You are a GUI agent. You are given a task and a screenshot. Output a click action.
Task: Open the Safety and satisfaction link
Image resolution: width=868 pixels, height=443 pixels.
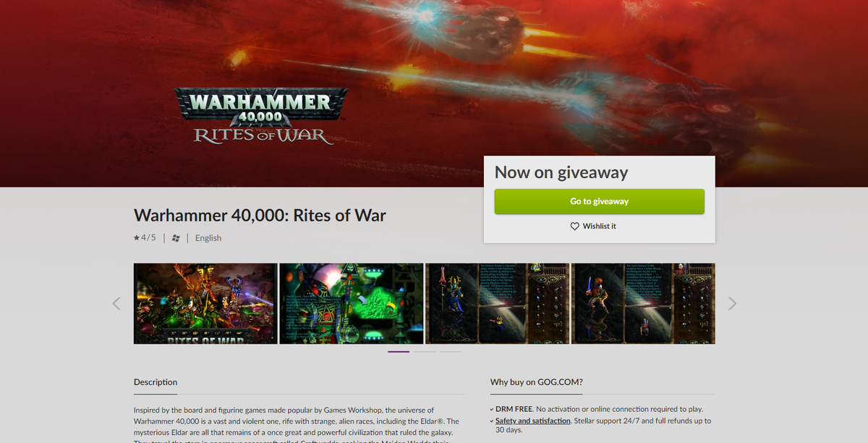[x=532, y=421]
